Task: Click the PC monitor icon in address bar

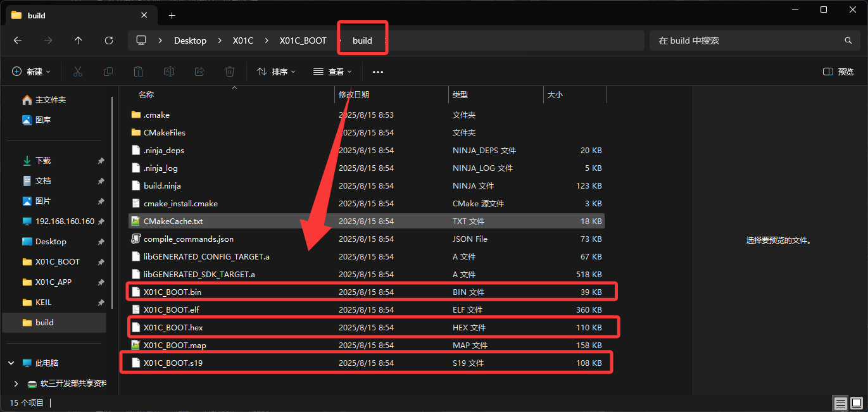Action: (x=141, y=41)
